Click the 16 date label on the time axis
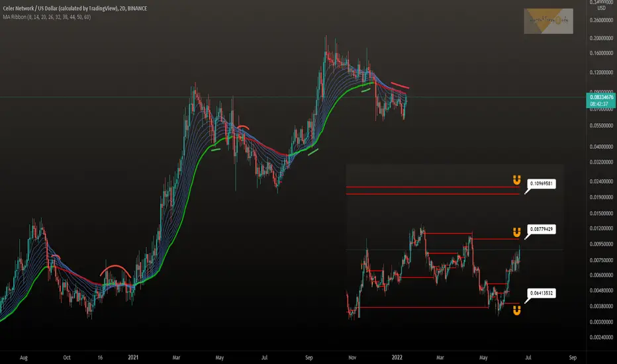This screenshot has height=364, width=617. point(100,357)
